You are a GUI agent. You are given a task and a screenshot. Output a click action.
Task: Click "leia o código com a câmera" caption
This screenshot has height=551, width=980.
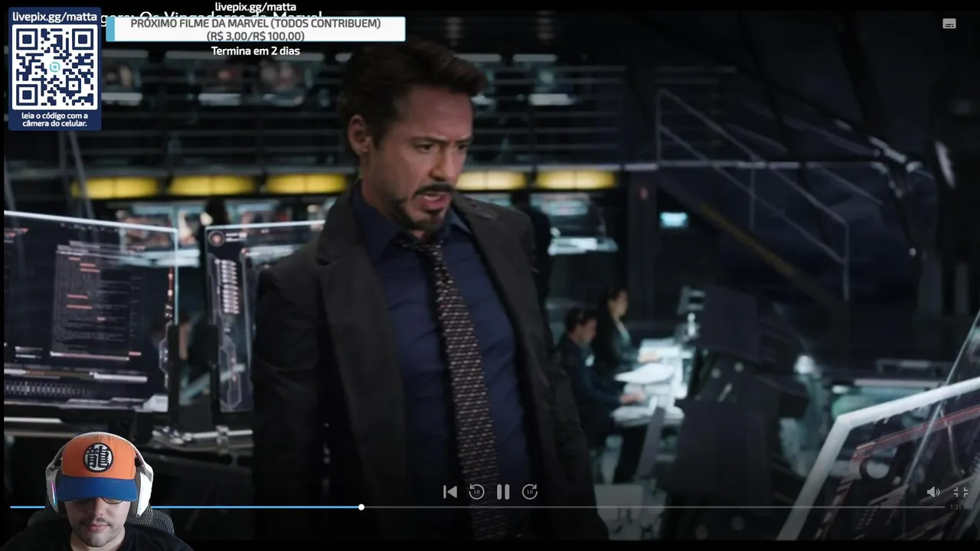54,119
